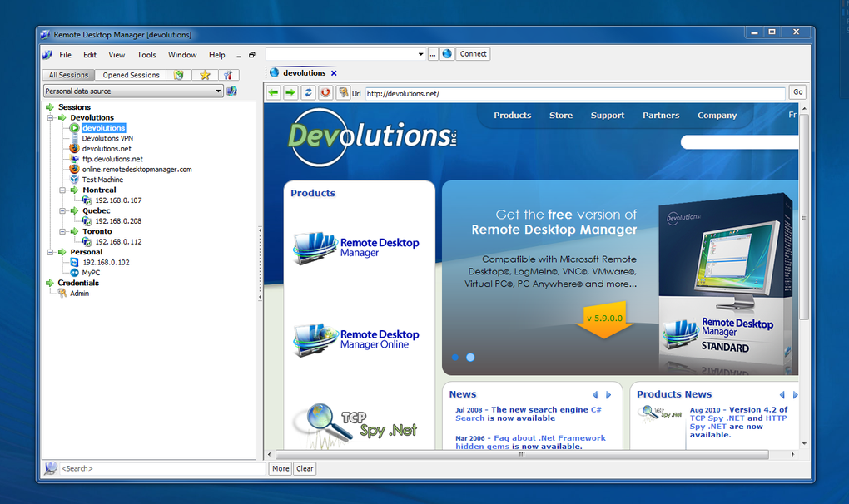Open the credentials key icon beside Url
The image size is (849, 504).
tap(343, 92)
